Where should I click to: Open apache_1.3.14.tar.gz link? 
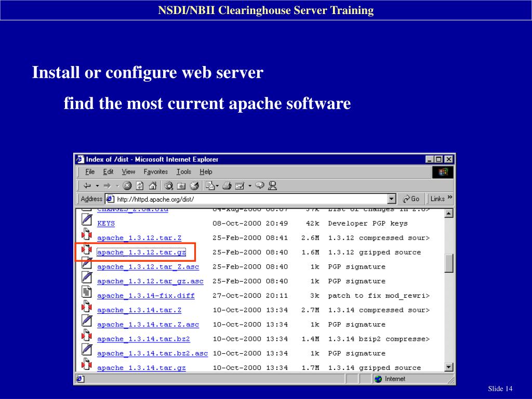point(141,368)
